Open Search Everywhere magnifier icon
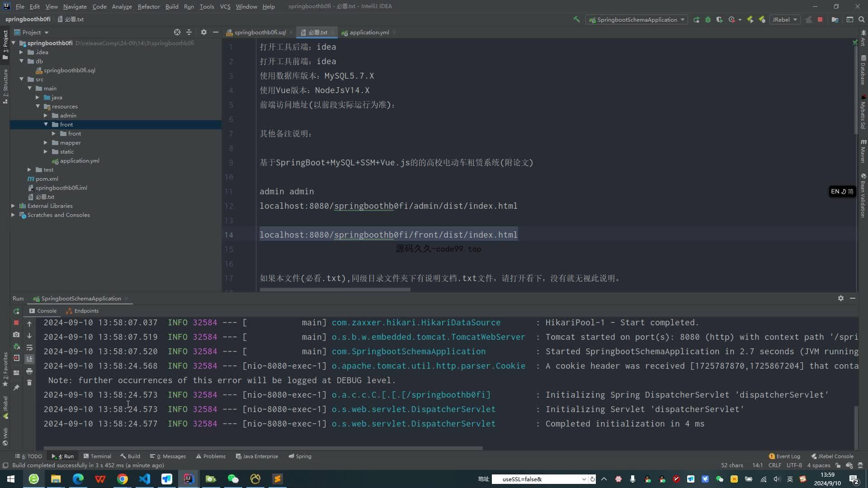The width and height of the screenshot is (868, 488). coord(862,19)
